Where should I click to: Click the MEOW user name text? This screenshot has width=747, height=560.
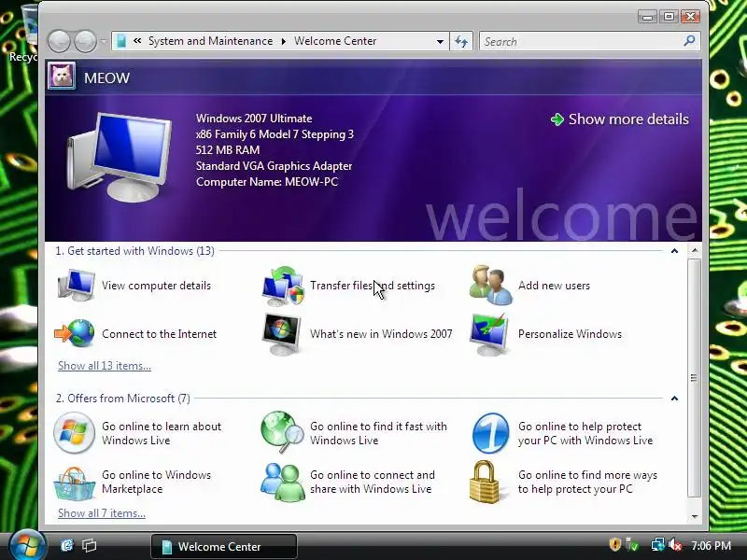click(x=106, y=77)
